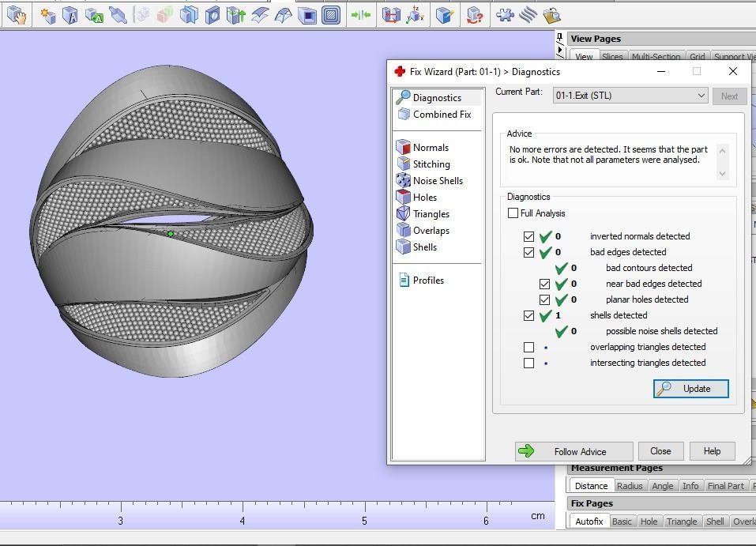Screen dimensions: 756x546
Task: Select the layered surface offset tool
Action: 260,16
